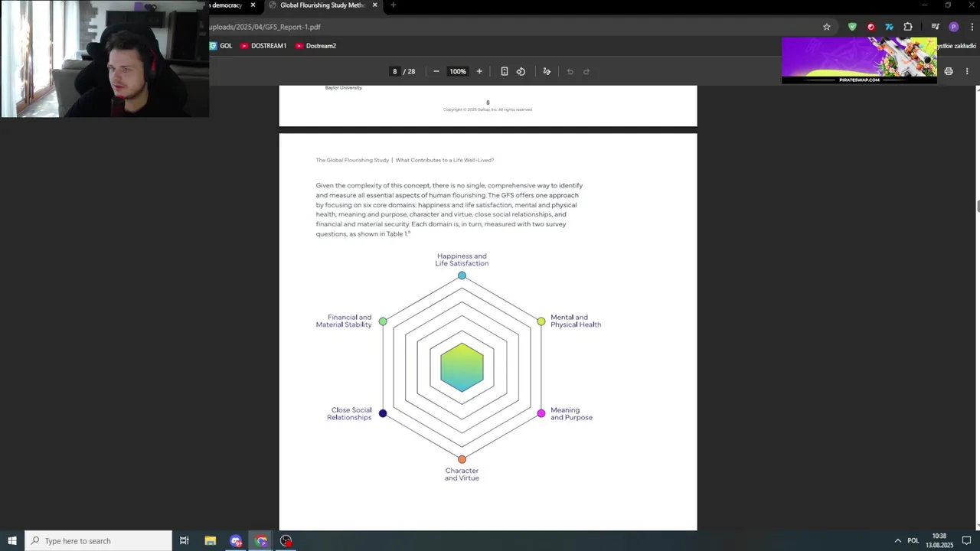Edit the 100% zoom level field
Viewport: 980px width, 551px height.
pyautogui.click(x=458, y=71)
